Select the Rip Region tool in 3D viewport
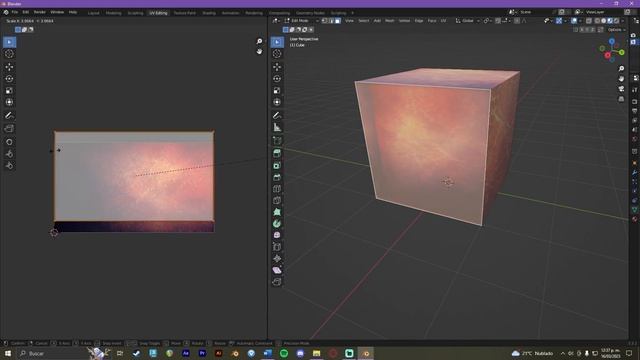This screenshot has width=640, height=360. (277, 282)
